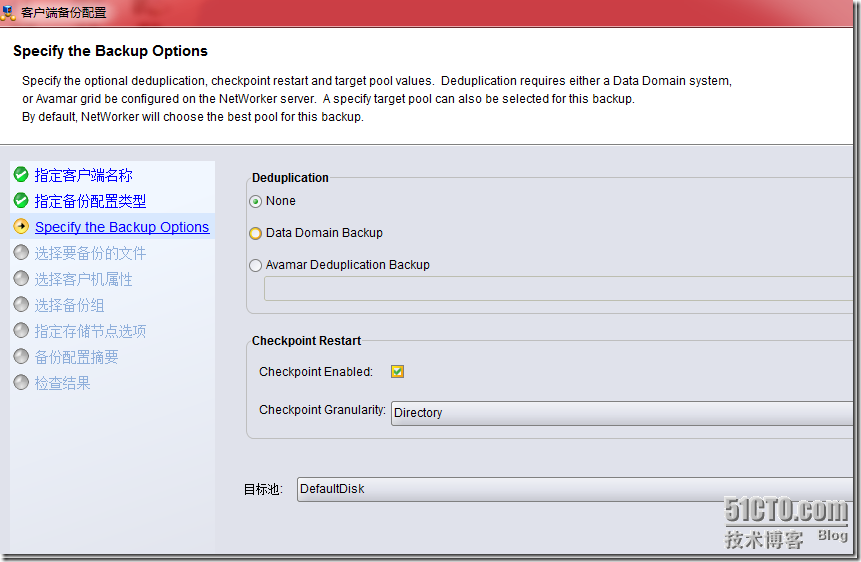This screenshot has height=562, width=861.
Task: Choose Data Domain Backup radio button
Action: [x=255, y=233]
